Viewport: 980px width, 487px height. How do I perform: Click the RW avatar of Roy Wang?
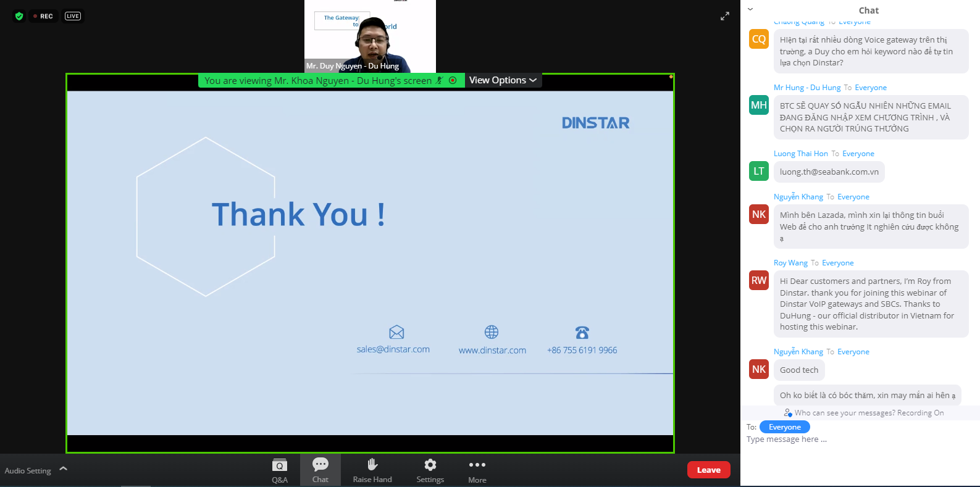(759, 280)
